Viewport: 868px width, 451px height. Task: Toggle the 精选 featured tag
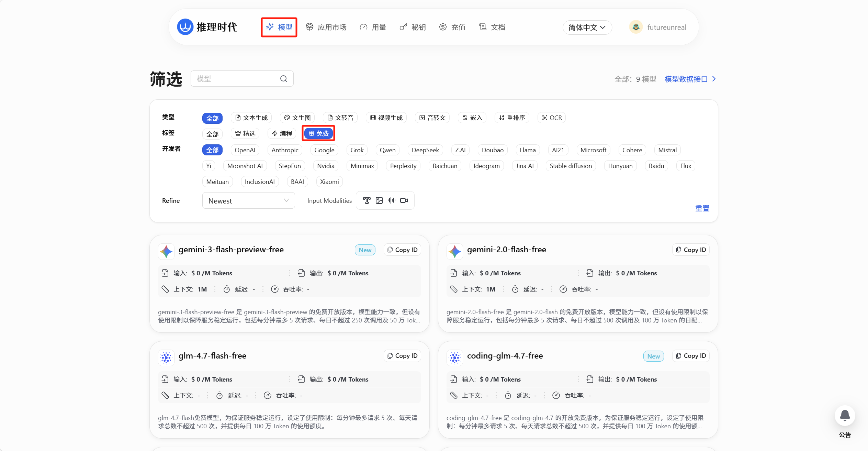[x=245, y=134]
